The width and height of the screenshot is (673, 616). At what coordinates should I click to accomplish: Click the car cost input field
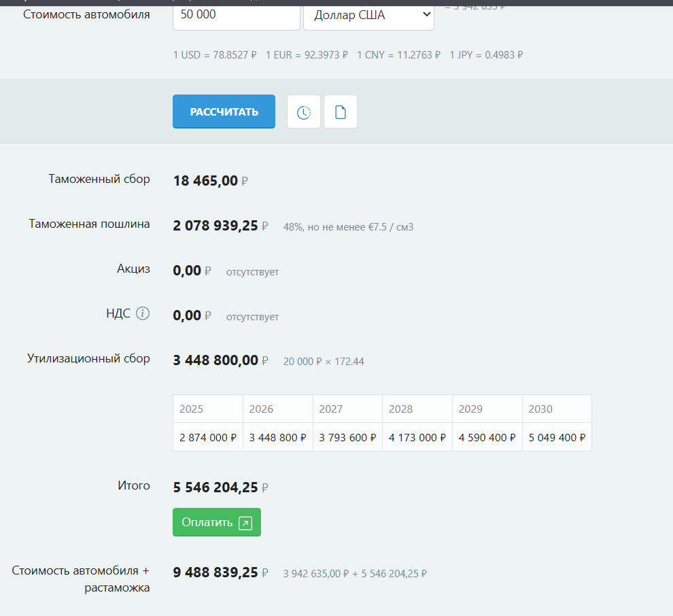pyautogui.click(x=236, y=15)
